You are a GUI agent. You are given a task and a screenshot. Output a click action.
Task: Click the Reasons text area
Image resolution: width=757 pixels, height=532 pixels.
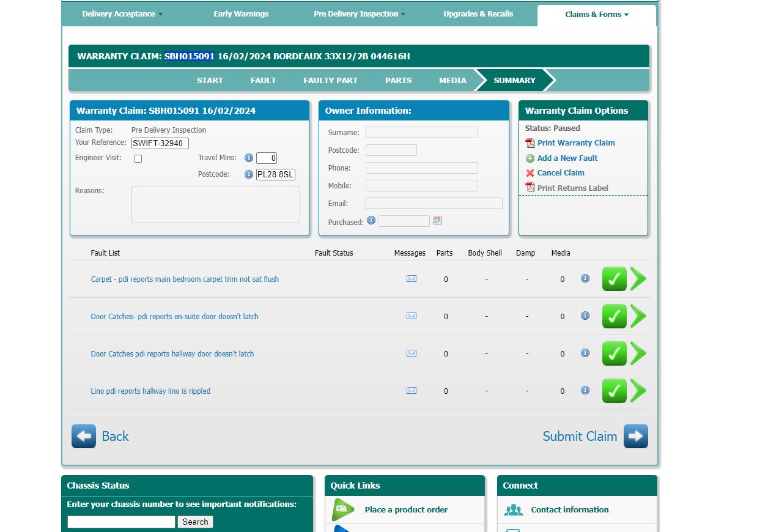(215, 205)
